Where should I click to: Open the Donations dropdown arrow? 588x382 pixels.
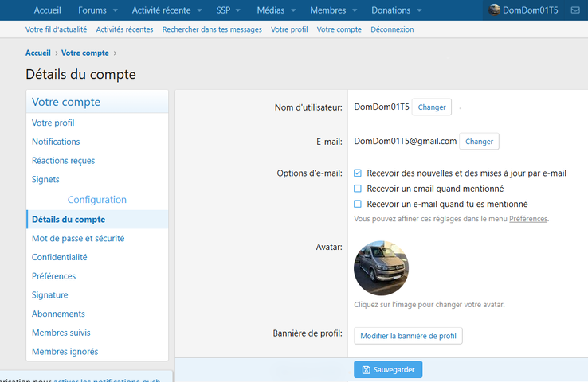tap(420, 10)
